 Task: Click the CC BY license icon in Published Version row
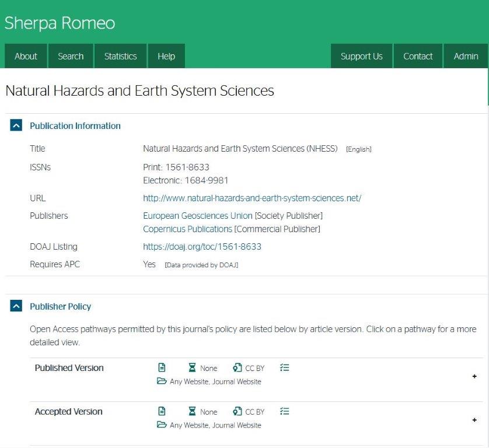click(x=237, y=367)
